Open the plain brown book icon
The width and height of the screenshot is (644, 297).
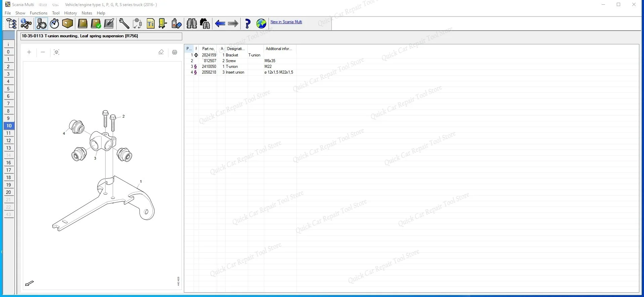82,24
